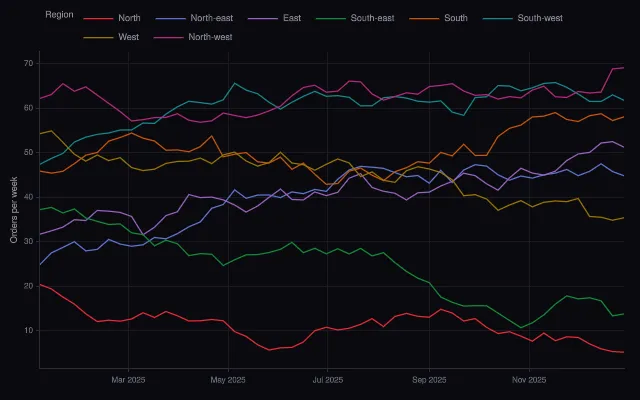
Task: Click the 'Mar 2025' x-axis label
Action: pyautogui.click(x=128, y=380)
